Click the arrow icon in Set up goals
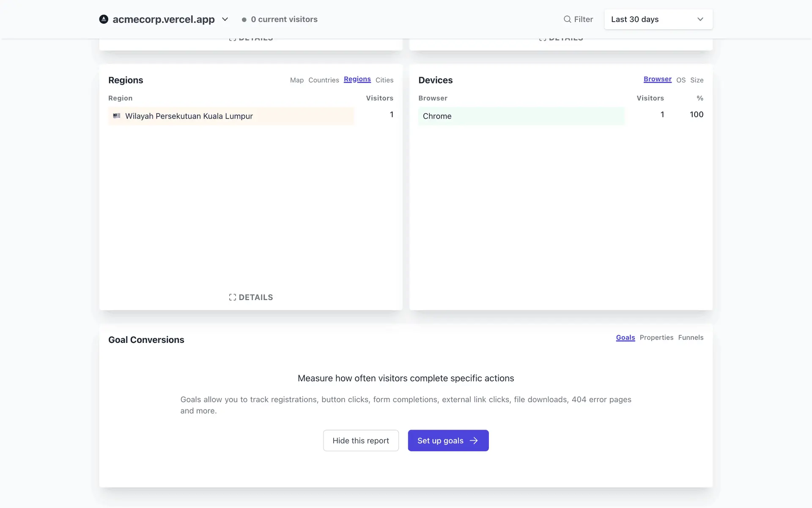This screenshot has height=508, width=812. (474, 440)
